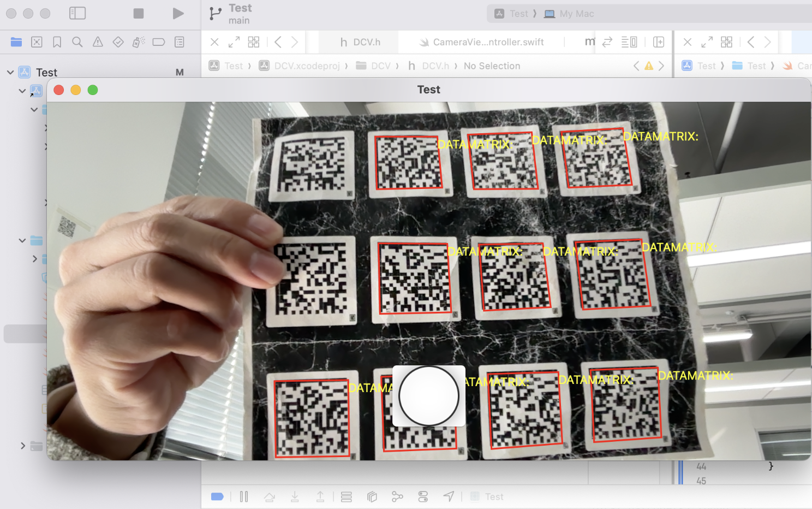The height and width of the screenshot is (509, 812).
Task: Toggle the navigator sidebar visibility
Action: pyautogui.click(x=77, y=13)
